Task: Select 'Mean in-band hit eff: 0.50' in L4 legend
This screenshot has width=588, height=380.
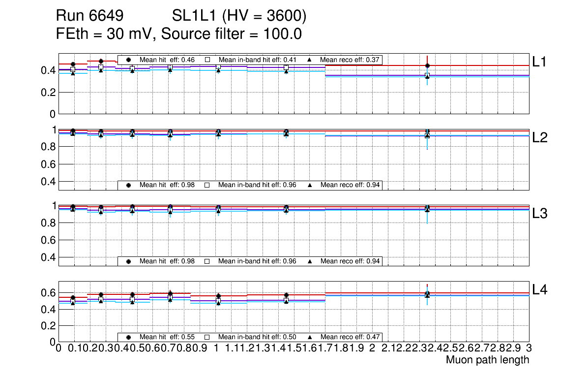Action: (257, 337)
